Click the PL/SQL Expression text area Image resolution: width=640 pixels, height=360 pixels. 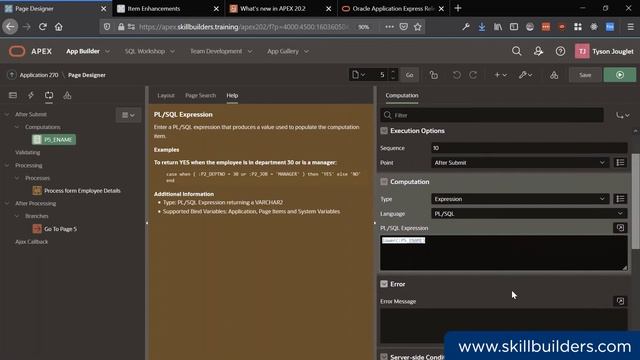(504, 253)
